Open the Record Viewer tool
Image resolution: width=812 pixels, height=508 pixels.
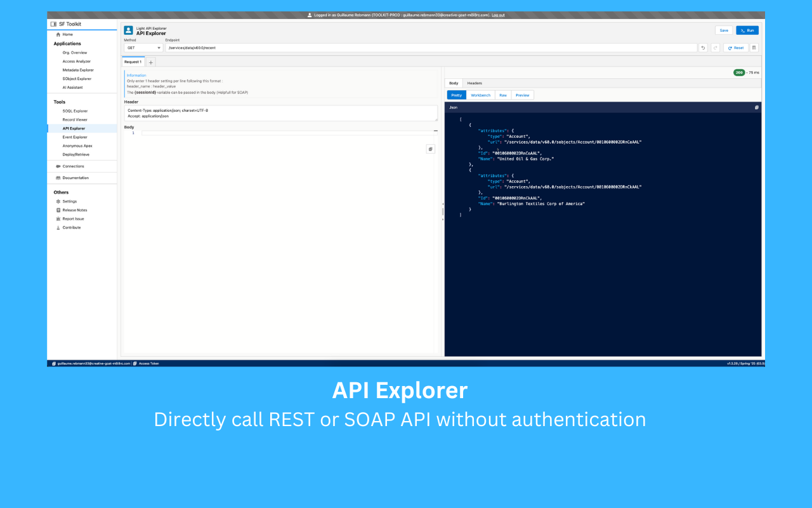[x=74, y=119]
